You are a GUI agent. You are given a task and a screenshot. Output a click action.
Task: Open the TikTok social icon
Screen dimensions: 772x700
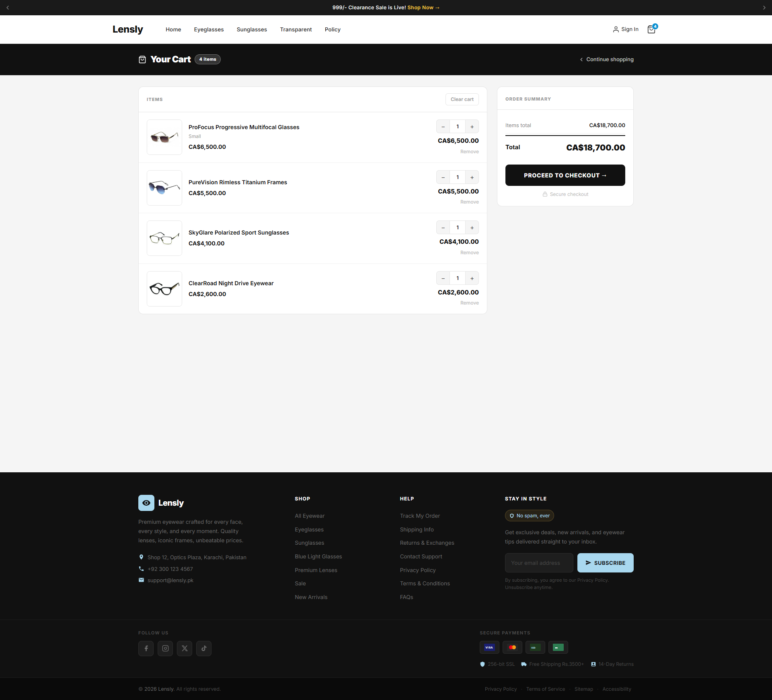coord(204,648)
